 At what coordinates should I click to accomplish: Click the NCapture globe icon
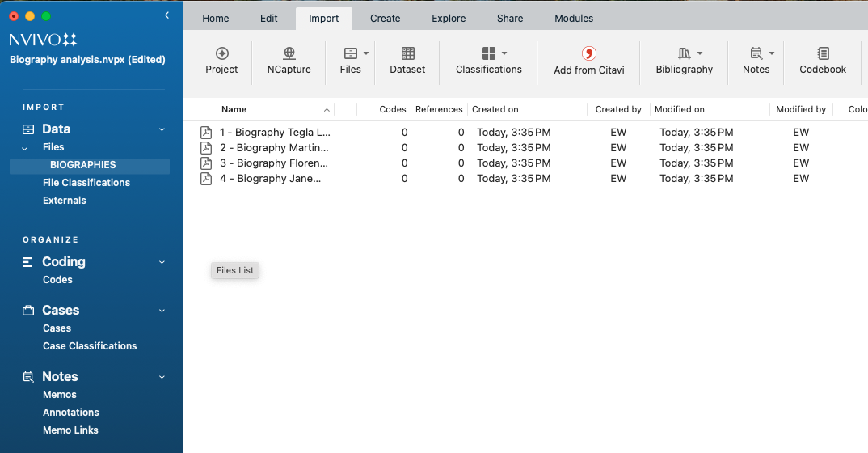click(x=289, y=53)
